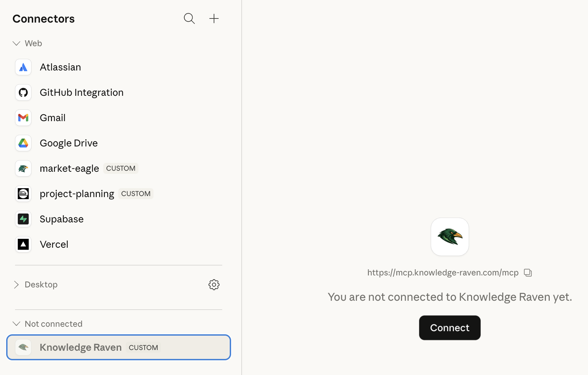Open the GitHub Integration connector
Screen dimensions: 588x375
pyautogui.click(x=81, y=92)
